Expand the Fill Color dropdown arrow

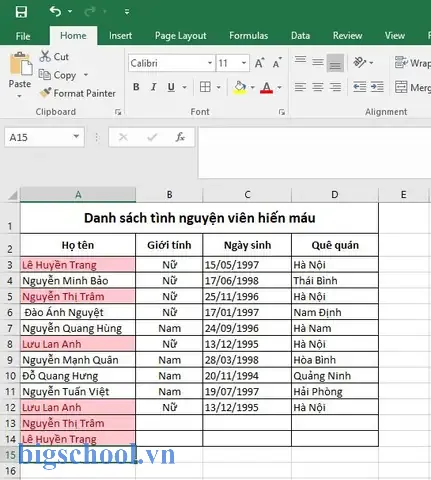pos(253,87)
